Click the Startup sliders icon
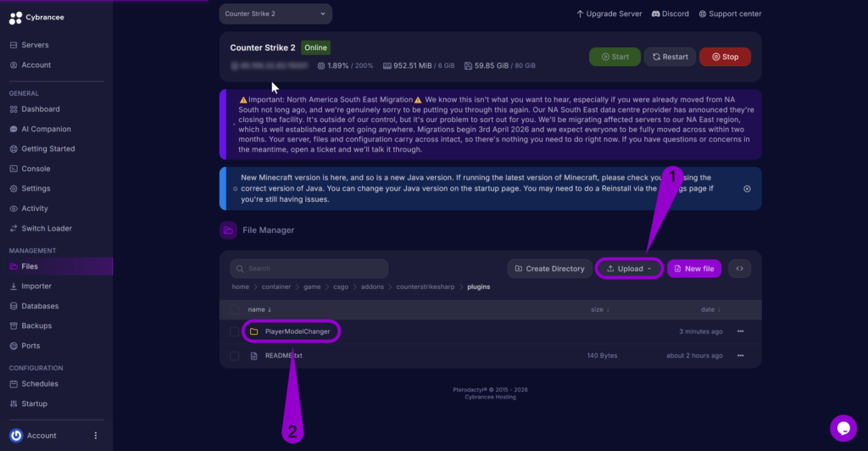 click(14, 404)
